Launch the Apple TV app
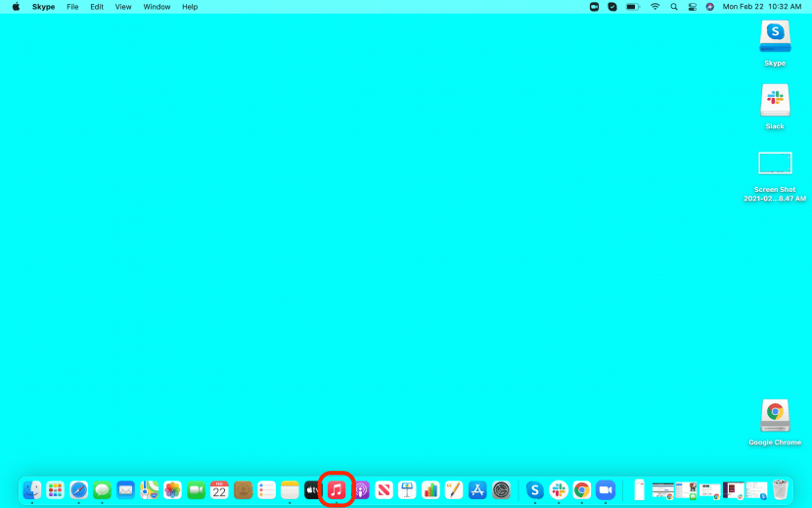This screenshot has width=812, height=508. coord(313,489)
